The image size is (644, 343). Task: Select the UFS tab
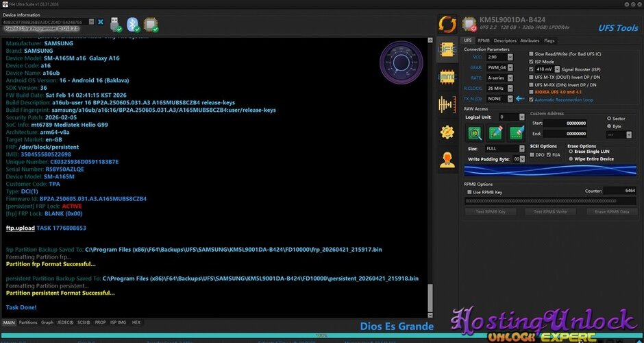pyautogui.click(x=468, y=40)
